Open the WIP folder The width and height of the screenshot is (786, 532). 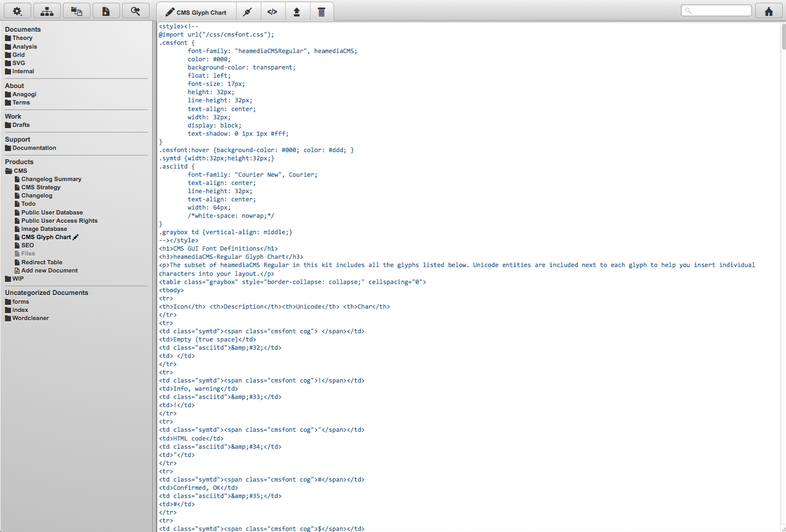14,279
